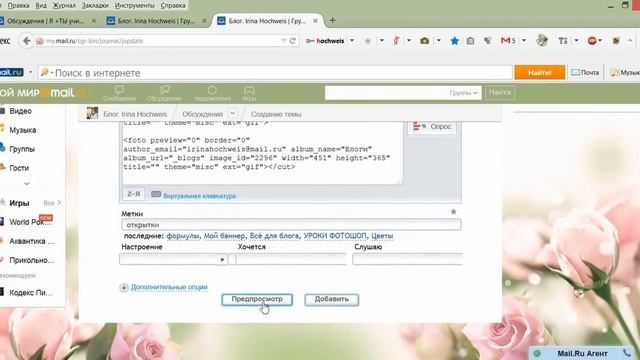
Task: Select the Цветы recent tag
Action: click(x=382, y=236)
